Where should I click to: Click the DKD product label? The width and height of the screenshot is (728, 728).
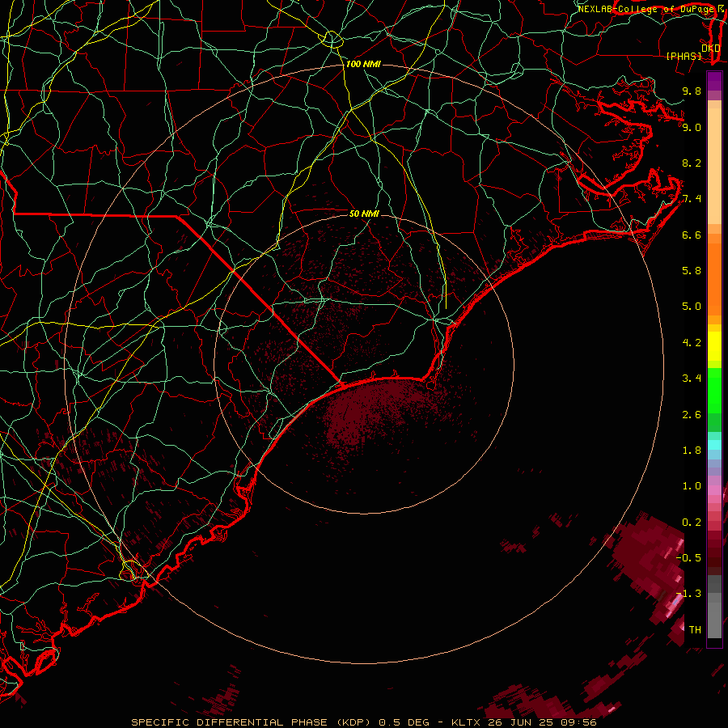point(711,49)
